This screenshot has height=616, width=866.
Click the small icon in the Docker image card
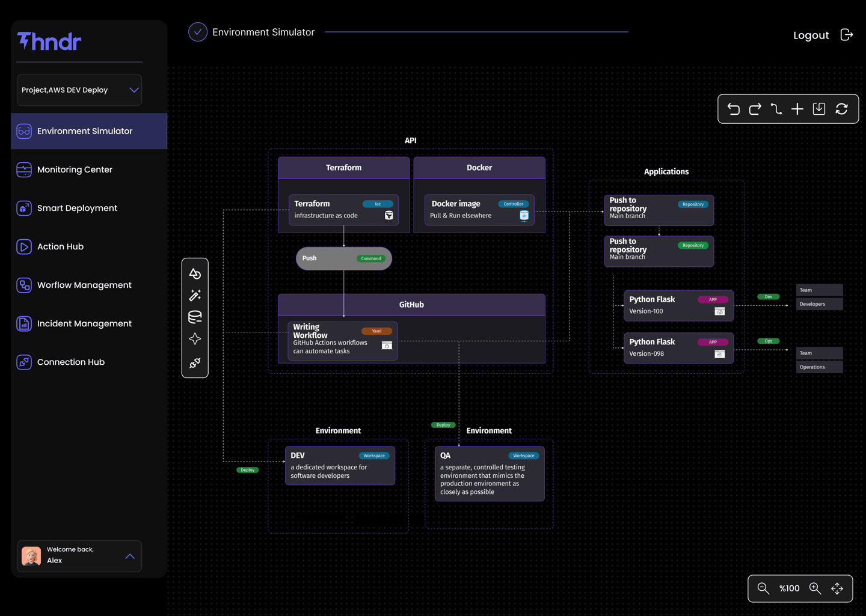coord(524,215)
